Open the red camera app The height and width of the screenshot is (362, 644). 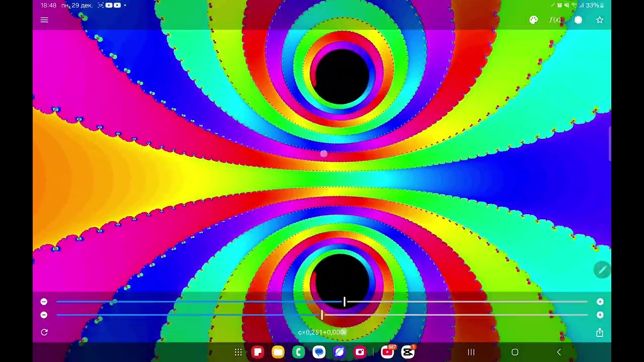[x=360, y=352]
